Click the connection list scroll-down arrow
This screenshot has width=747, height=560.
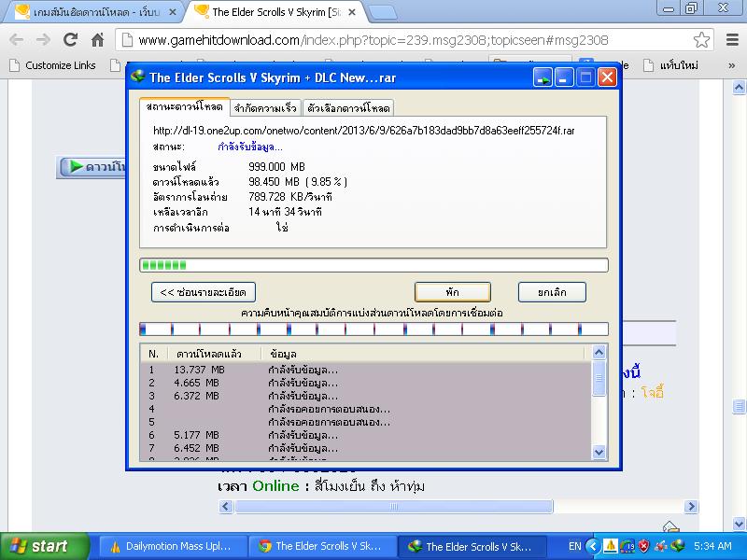(599, 452)
